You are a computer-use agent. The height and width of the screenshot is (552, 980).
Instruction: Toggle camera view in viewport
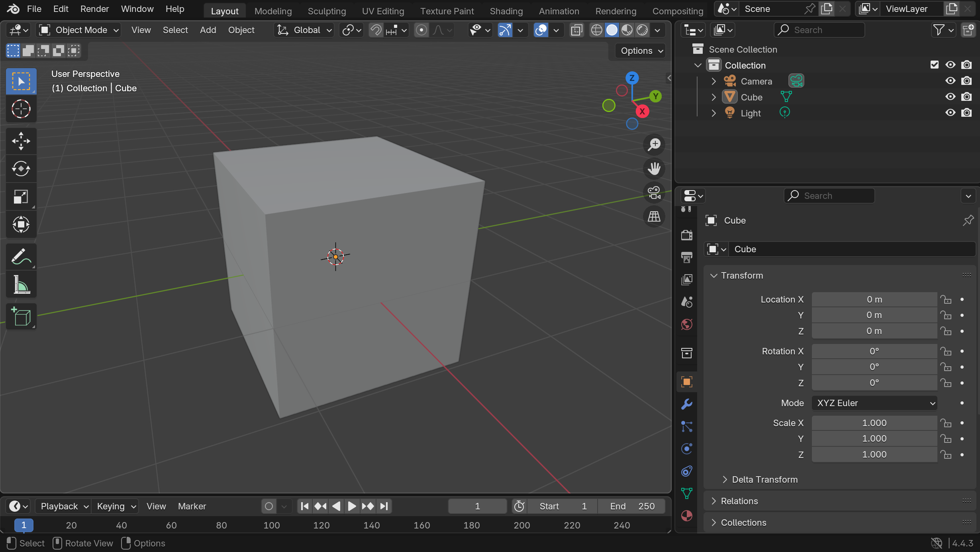click(x=654, y=193)
